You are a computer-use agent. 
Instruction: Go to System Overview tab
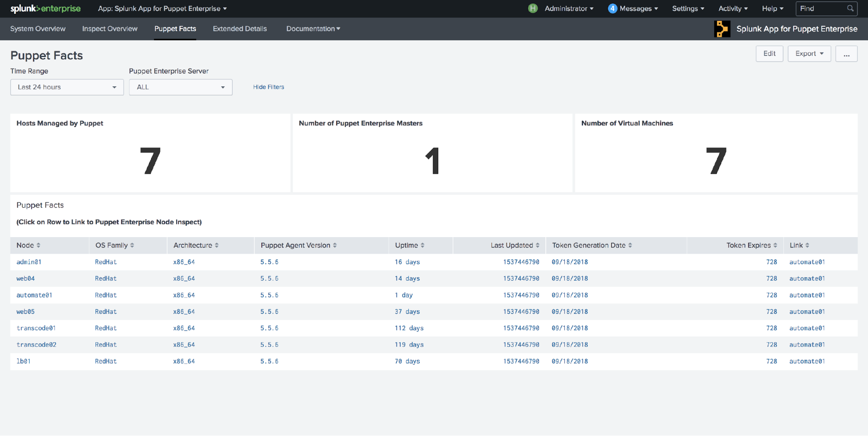point(38,29)
